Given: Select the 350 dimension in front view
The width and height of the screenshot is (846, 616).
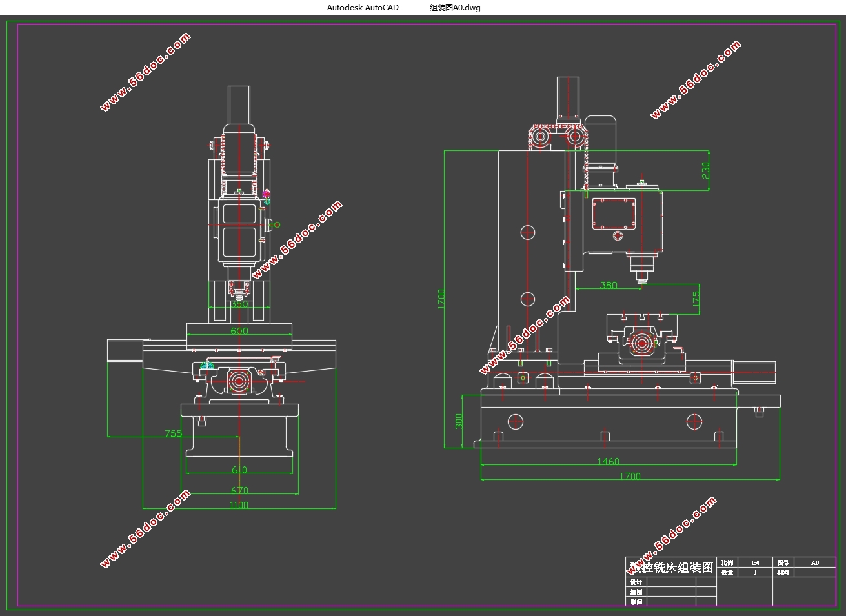Looking at the screenshot, I should point(239,304).
